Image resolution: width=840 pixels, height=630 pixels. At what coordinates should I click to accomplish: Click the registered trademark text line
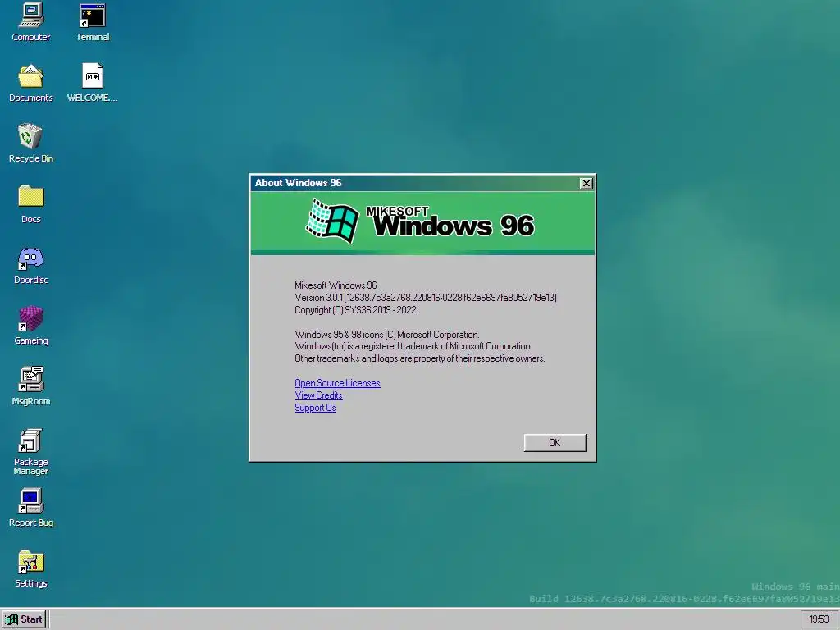413,346
